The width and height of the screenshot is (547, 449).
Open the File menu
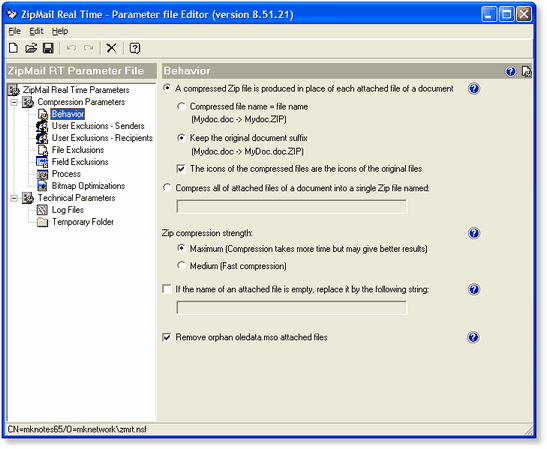14,31
